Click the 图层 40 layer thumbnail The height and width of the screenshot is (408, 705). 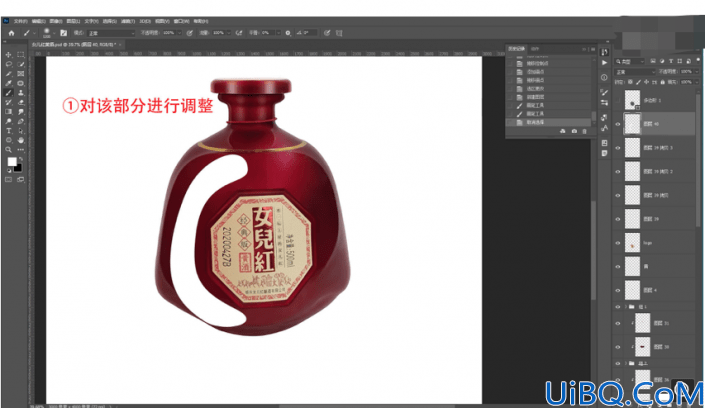tap(632, 124)
